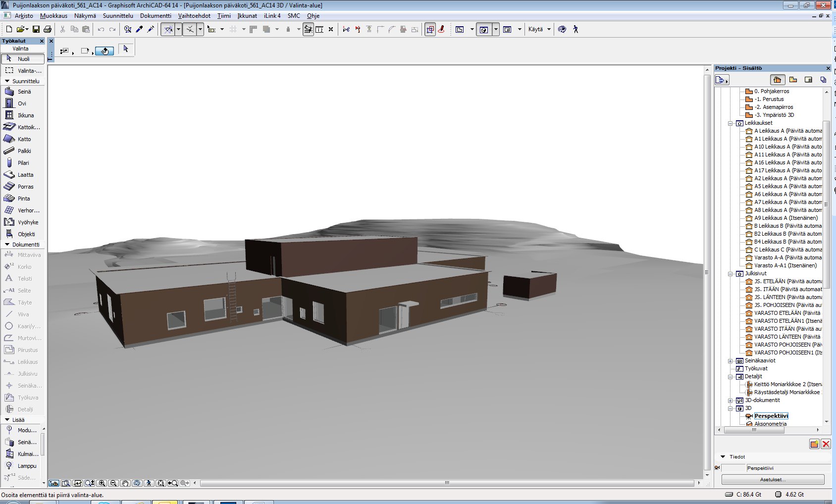Go to previous zoom at bottom bar

tap(173, 483)
